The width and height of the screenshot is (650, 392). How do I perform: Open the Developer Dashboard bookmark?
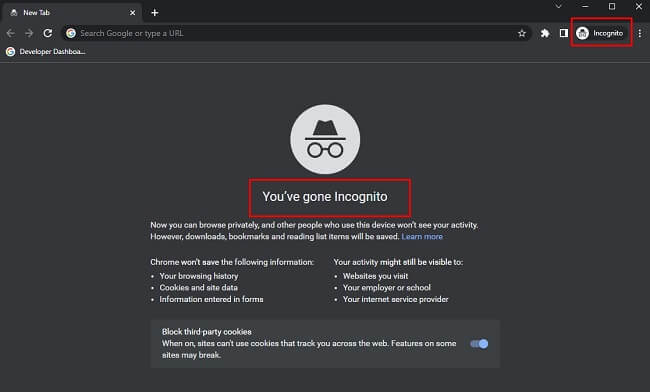46,51
